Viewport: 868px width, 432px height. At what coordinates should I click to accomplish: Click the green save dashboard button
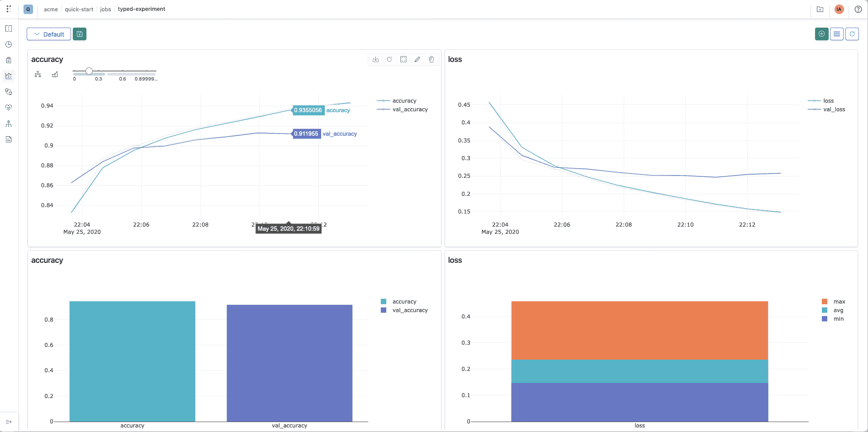(80, 34)
